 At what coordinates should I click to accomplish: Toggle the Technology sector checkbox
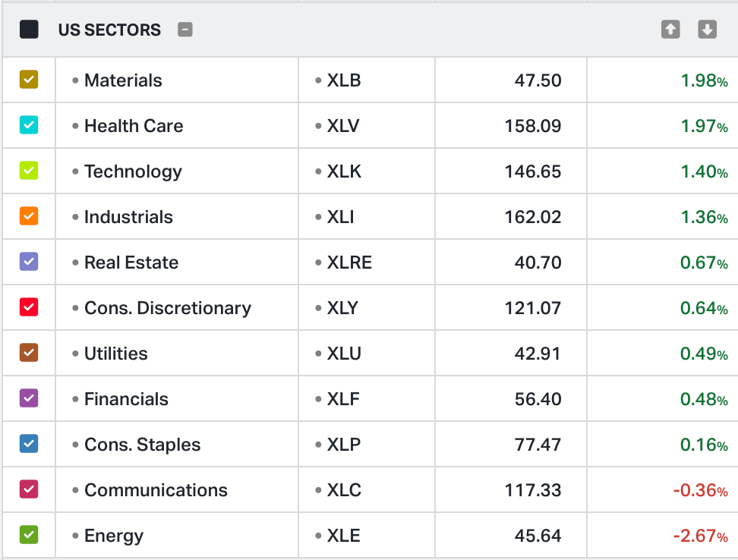[29, 171]
